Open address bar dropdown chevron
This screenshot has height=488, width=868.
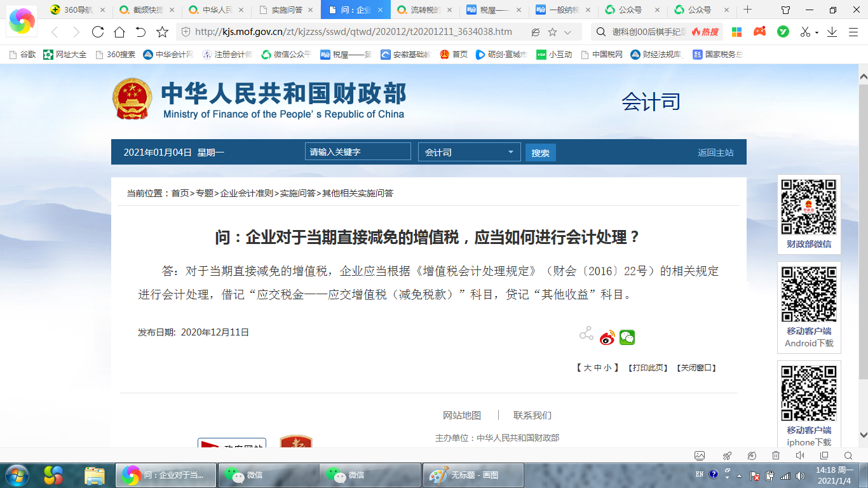(x=568, y=32)
